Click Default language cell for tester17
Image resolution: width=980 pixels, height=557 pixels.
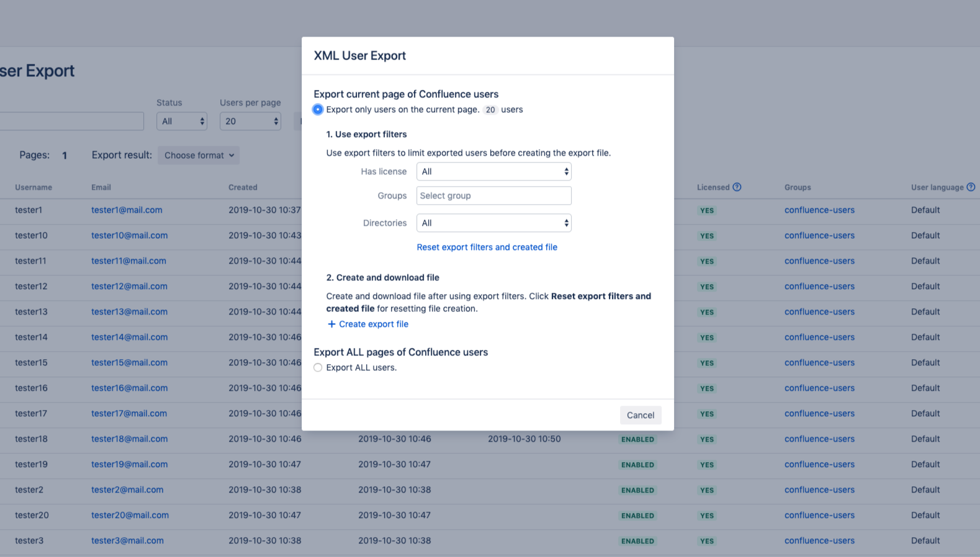(925, 413)
